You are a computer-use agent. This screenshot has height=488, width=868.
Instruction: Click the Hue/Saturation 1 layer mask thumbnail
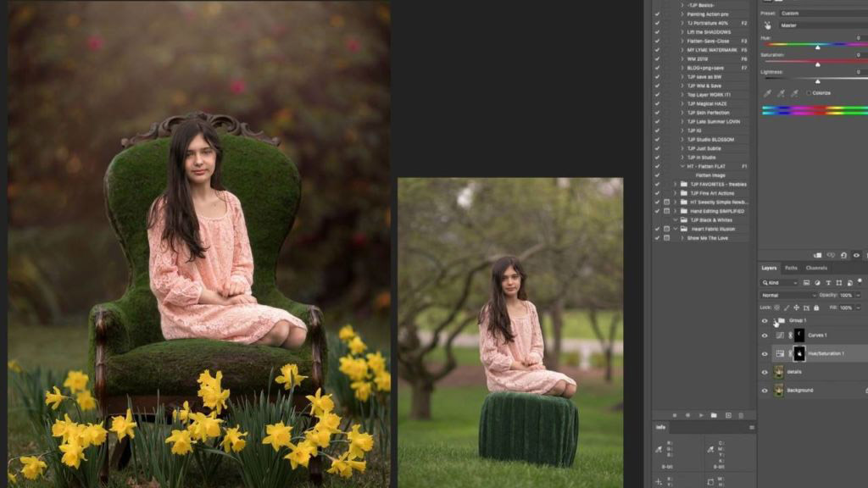(799, 353)
